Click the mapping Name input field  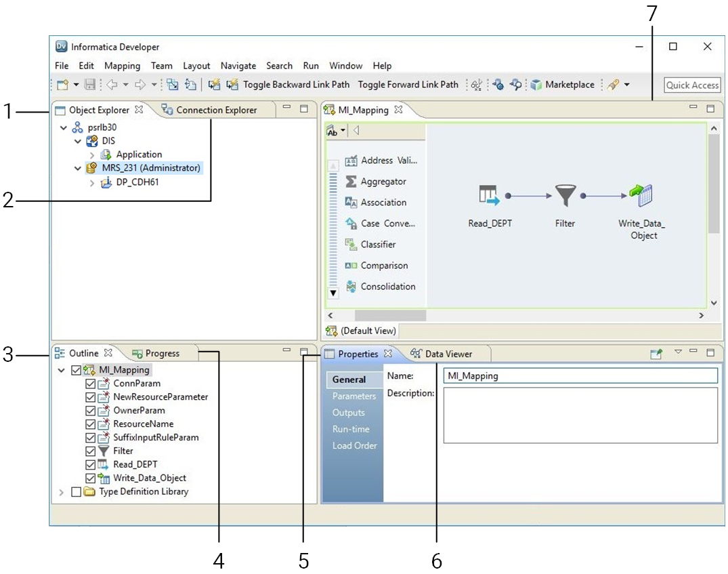(580, 375)
